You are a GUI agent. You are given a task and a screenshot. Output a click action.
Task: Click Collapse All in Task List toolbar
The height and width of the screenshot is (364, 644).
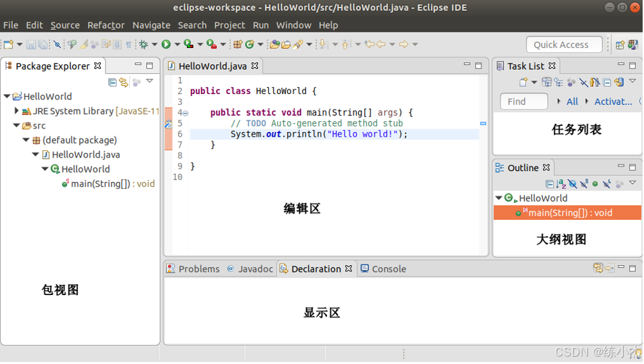click(607, 83)
